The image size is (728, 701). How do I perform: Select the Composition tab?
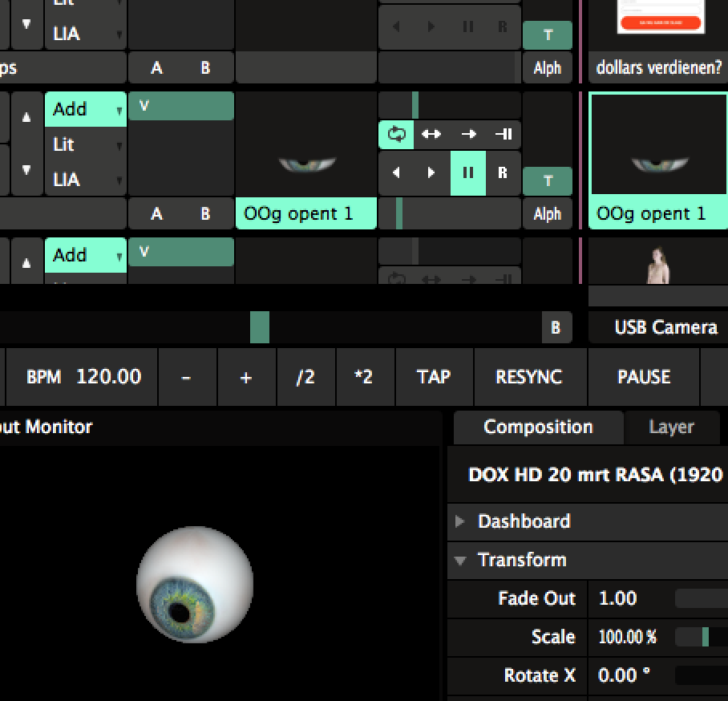pos(538,427)
